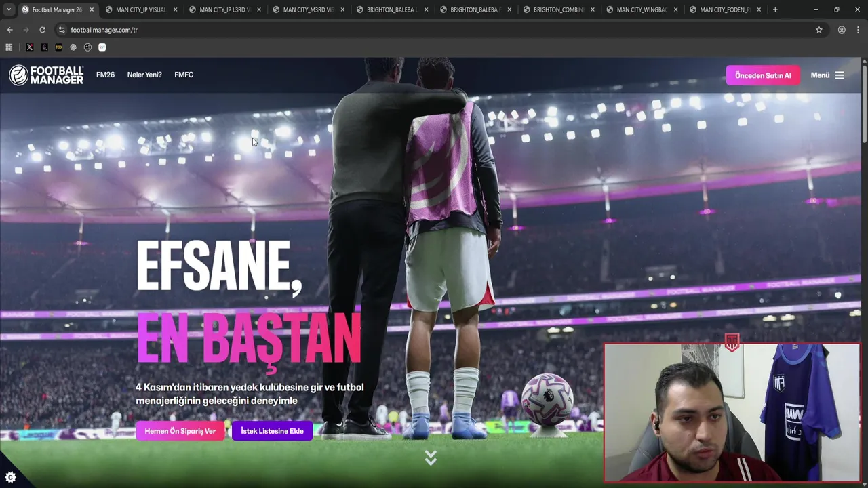Switch to MAN CITY_M3RD tab
The width and height of the screenshot is (868, 488).
pos(308,9)
